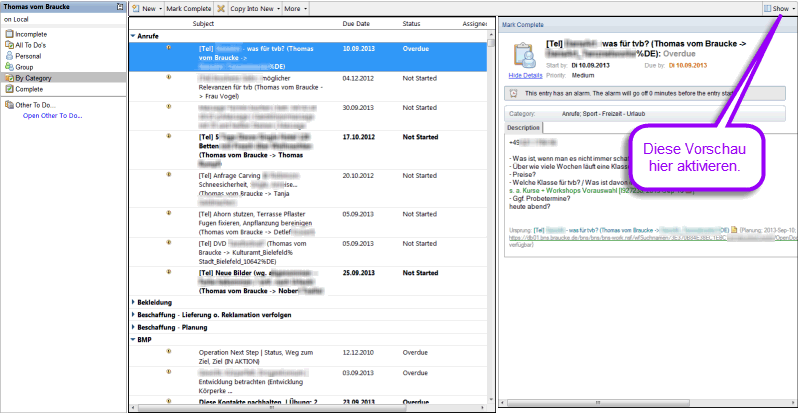Open the Personal to-do list
The height and width of the screenshot is (413, 798).
29,56
